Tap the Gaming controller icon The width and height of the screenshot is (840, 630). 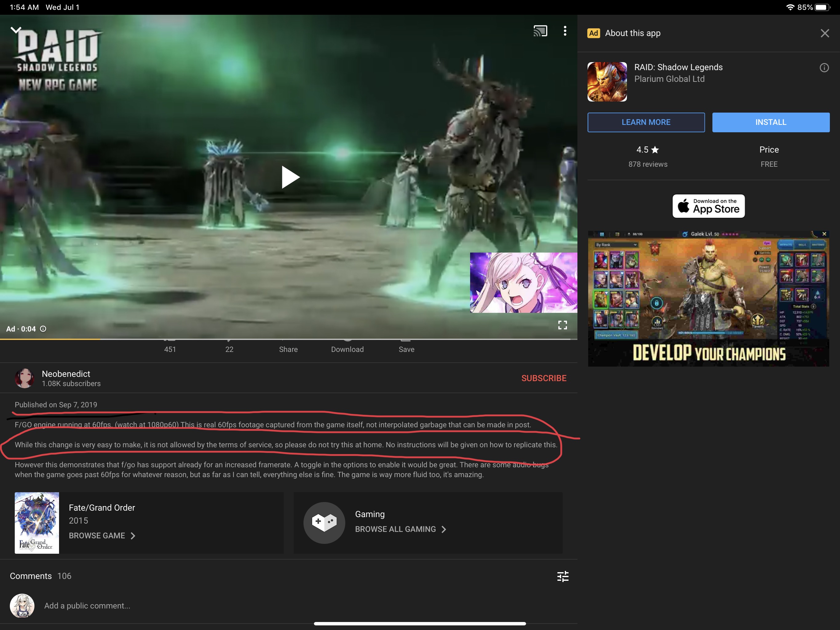(x=324, y=523)
